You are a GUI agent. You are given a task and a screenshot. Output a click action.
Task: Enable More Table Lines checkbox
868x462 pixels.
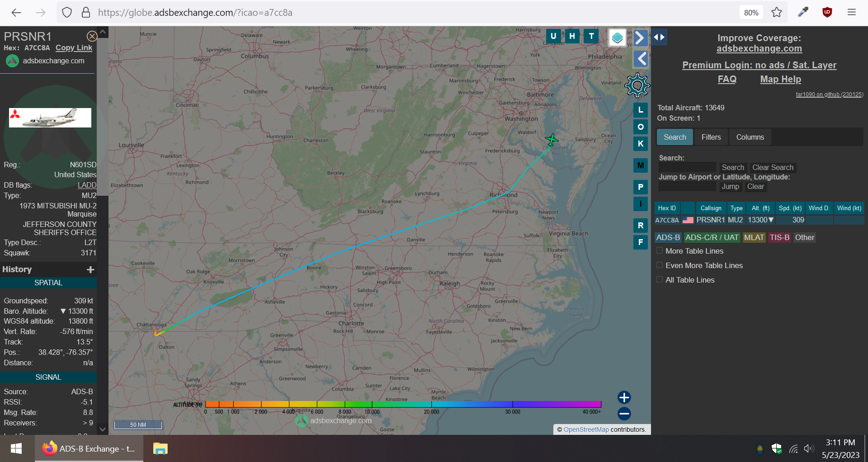pyautogui.click(x=660, y=251)
